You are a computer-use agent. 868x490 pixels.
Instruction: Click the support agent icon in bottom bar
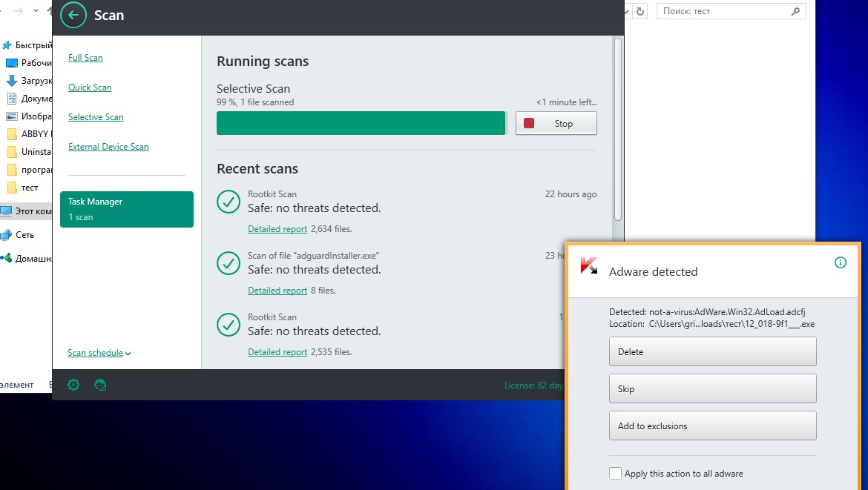pyautogui.click(x=101, y=385)
